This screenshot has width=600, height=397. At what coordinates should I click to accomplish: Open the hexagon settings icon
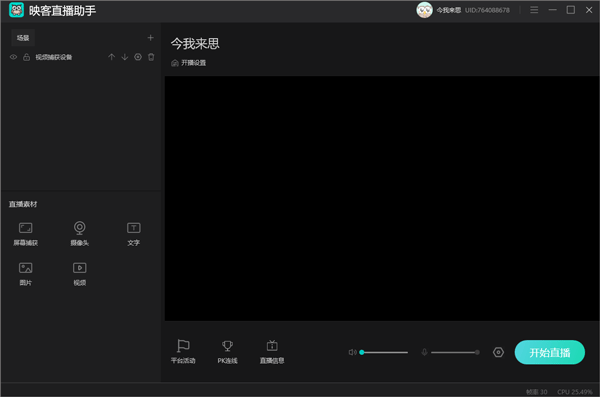point(498,352)
